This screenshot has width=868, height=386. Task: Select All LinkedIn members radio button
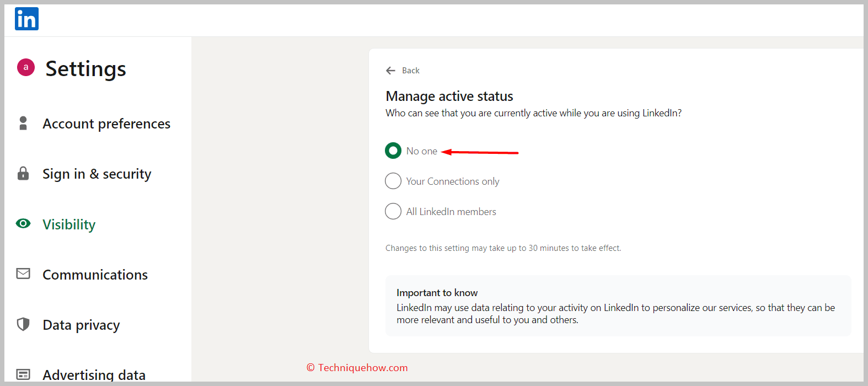tap(393, 211)
